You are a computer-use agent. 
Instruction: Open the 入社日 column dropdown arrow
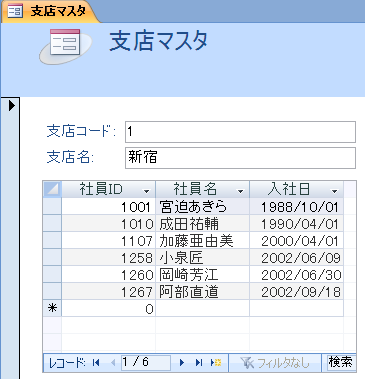(334, 191)
